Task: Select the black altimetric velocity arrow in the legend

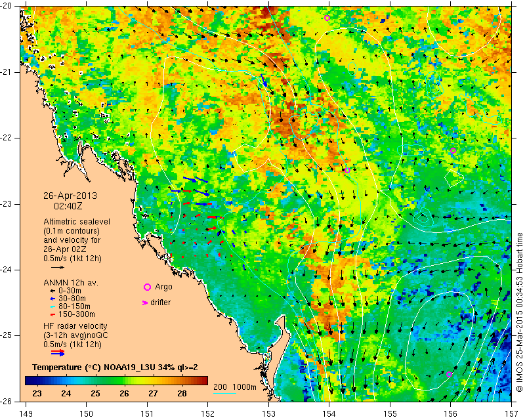Action: click(58, 267)
